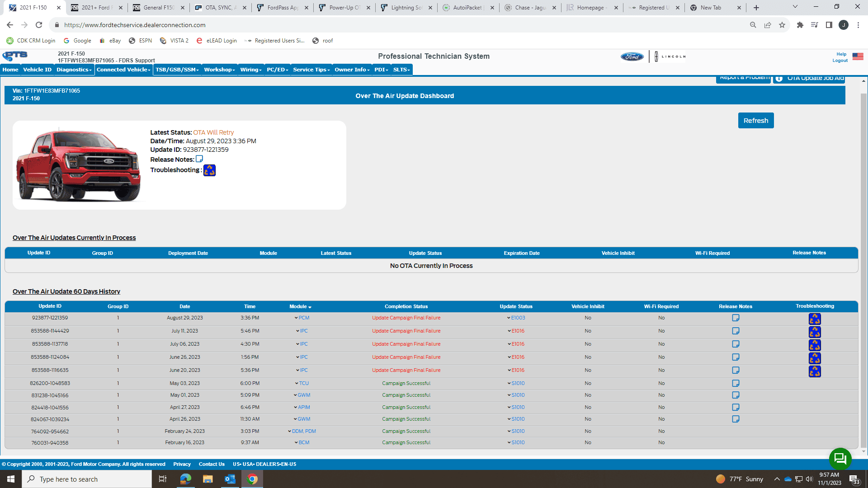This screenshot has height=488, width=868.
Task: Open the TSB/GSB/SSM menu tab
Action: [176, 70]
